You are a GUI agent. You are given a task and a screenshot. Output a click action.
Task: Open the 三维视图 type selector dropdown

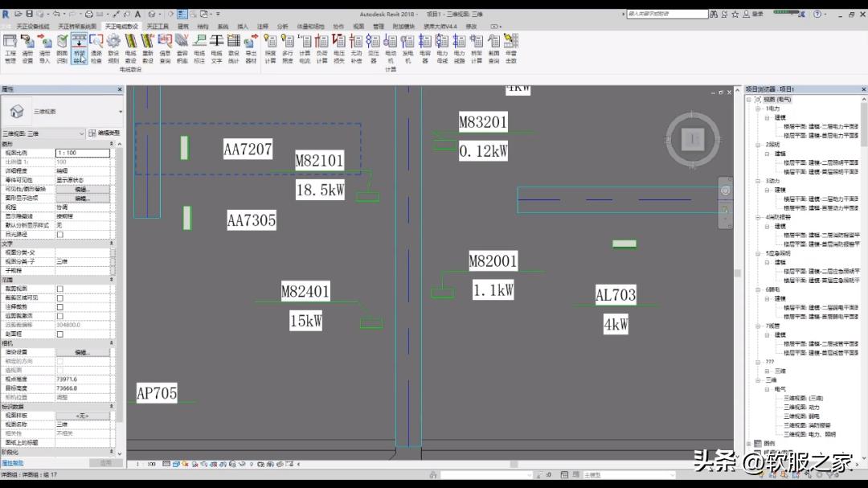[63, 113]
